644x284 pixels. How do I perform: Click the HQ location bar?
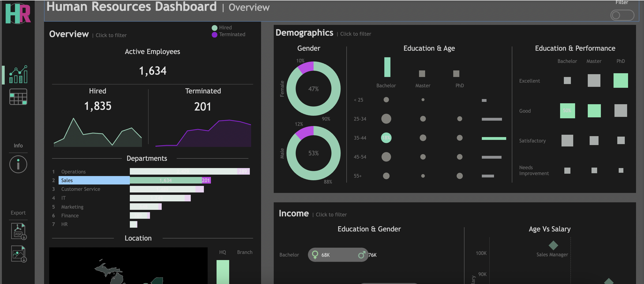(222, 272)
